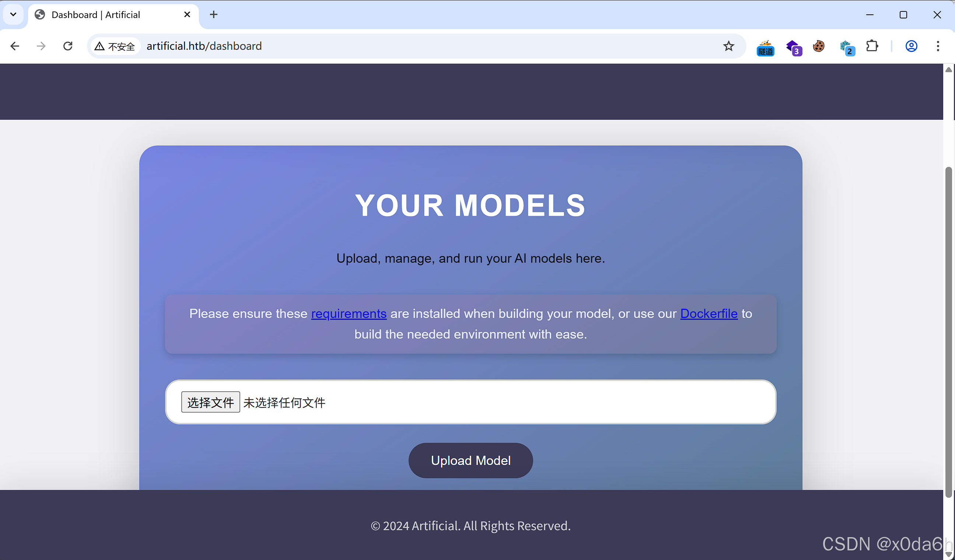Open the cookie editor extension
This screenshot has height=560, width=955.
(x=819, y=46)
